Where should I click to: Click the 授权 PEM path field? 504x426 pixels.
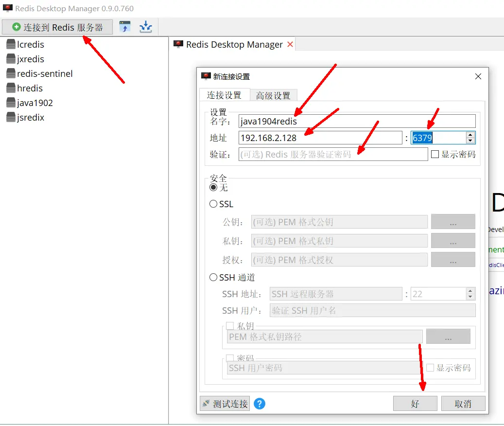(x=339, y=260)
